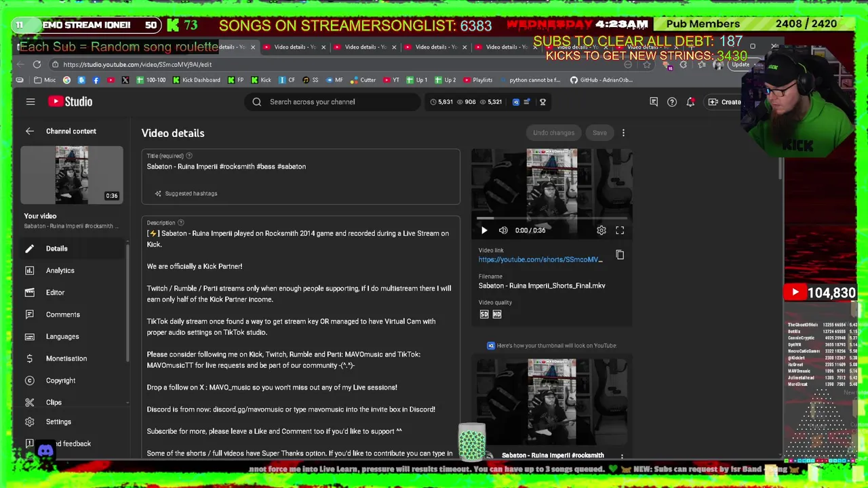Open the 100-100 bookmark
Viewport: 868px width, 488px height.
pyautogui.click(x=151, y=80)
